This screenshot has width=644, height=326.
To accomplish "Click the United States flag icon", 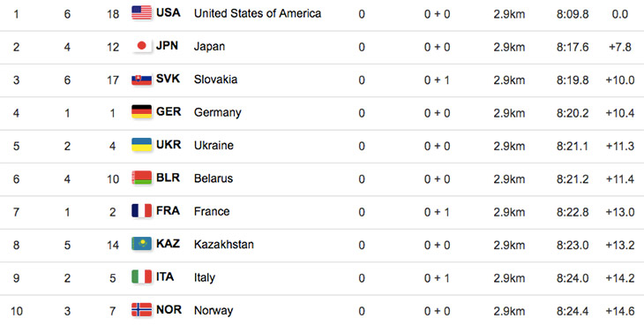I will pos(142,13).
